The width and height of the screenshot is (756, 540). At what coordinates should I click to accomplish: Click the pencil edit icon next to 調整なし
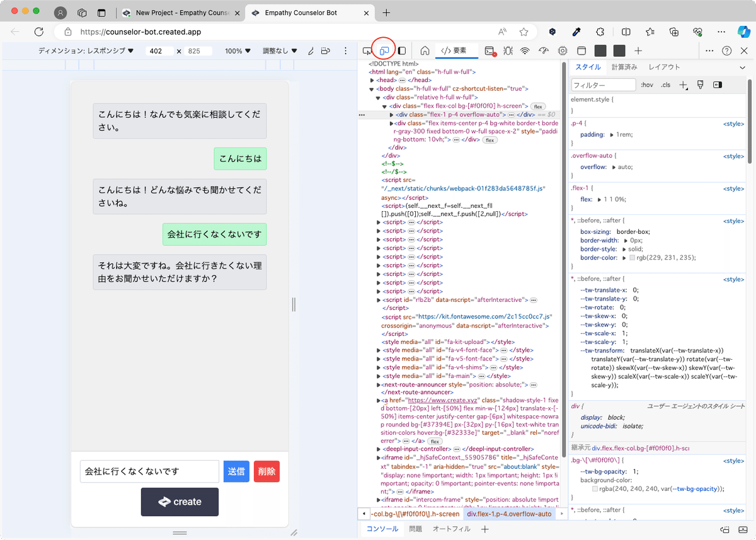(310, 50)
